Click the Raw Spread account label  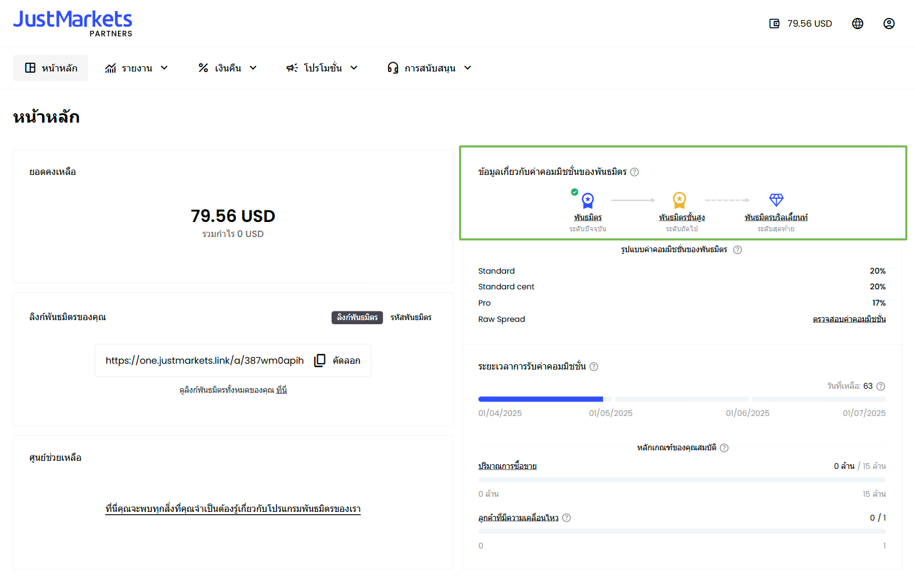tap(501, 320)
